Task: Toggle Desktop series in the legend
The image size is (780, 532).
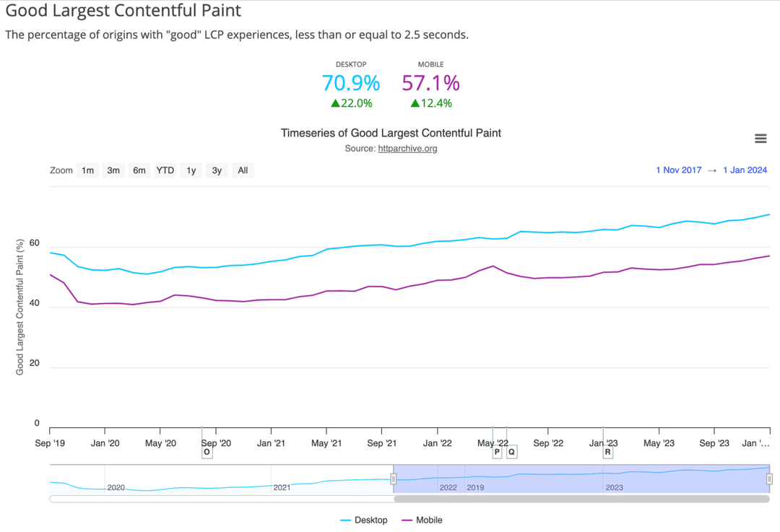Action: 363,520
